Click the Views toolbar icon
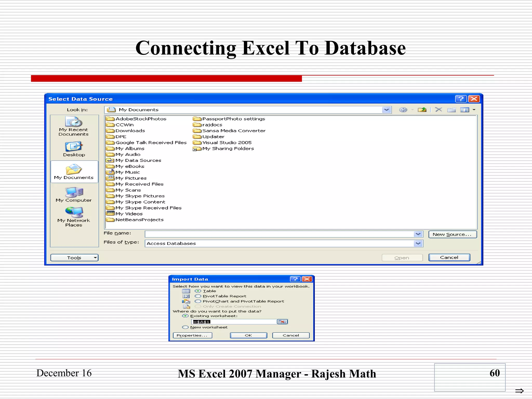This screenshot has height=399, width=532. 465,110
